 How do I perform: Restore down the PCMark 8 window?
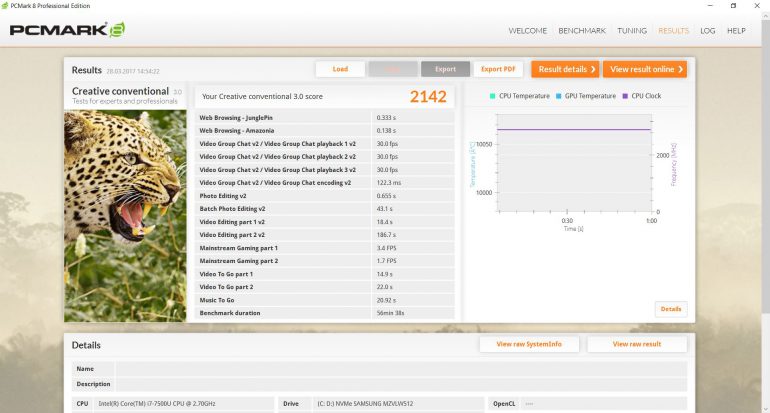(733, 5)
